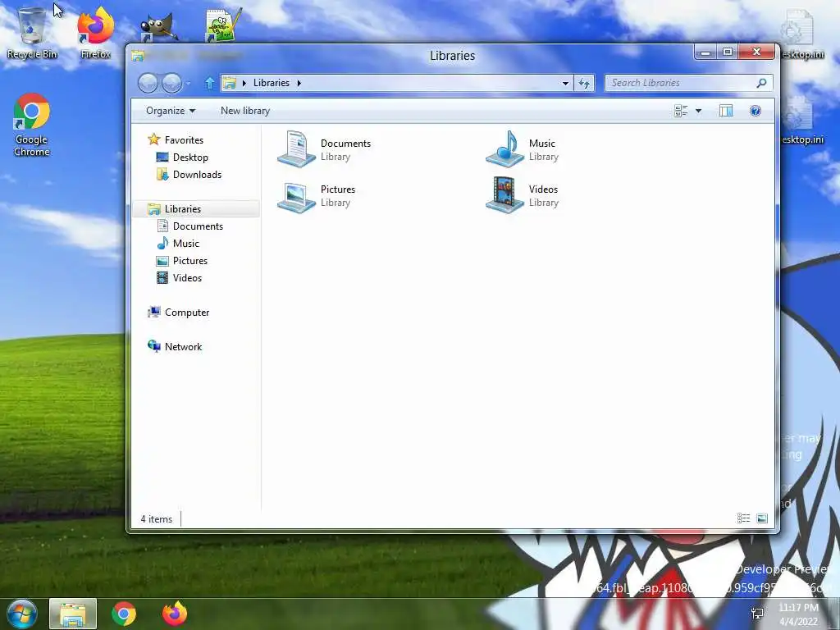Go forward using the Forward button

tap(171, 83)
